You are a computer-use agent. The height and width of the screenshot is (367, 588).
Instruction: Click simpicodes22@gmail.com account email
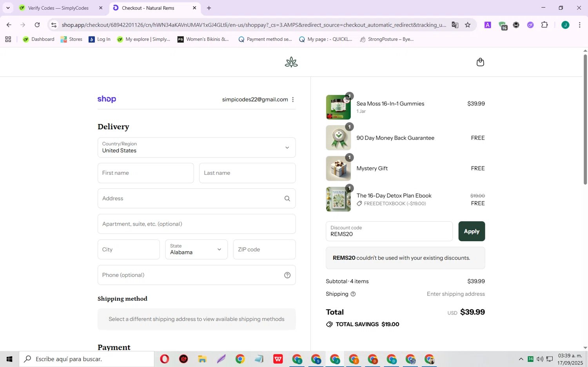pos(255,99)
